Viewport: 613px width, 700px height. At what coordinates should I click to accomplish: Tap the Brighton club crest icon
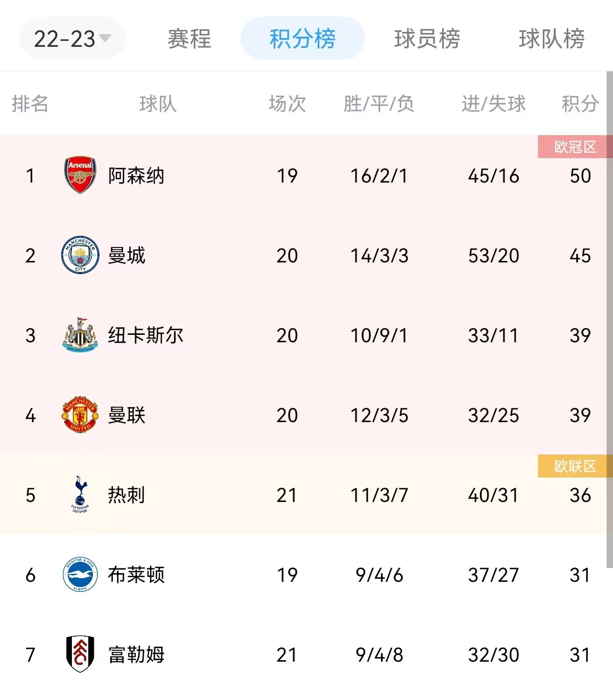coord(80,574)
